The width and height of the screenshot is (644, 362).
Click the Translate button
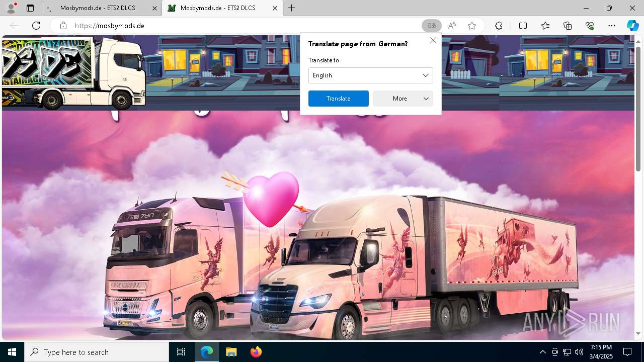[x=339, y=99]
